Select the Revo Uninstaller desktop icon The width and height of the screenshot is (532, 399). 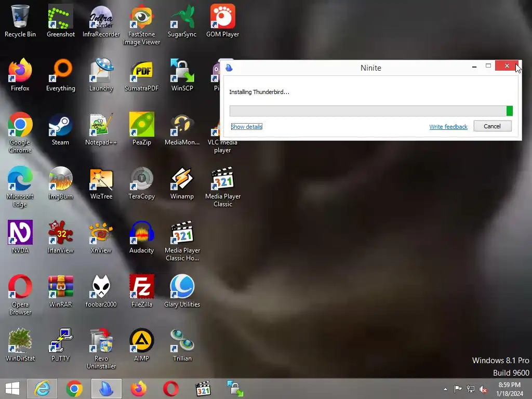pyautogui.click(x=101, y=349)
